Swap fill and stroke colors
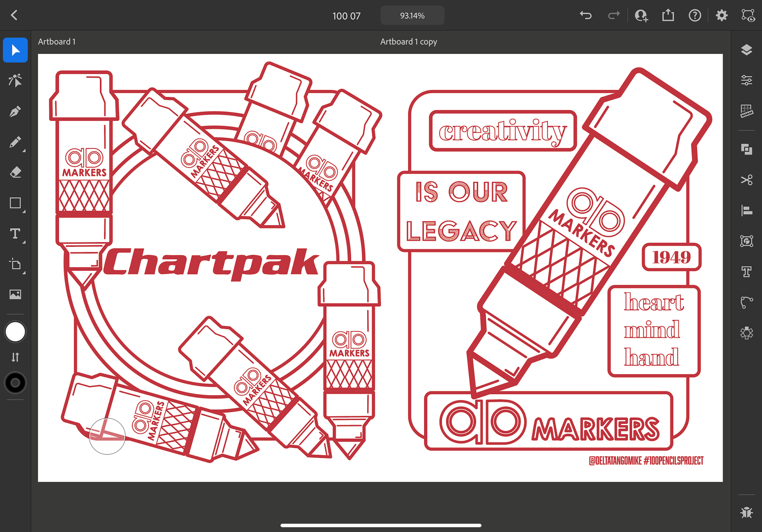Image resolution: width=762 pixels, height=532 pixels. tap(15, 357)
